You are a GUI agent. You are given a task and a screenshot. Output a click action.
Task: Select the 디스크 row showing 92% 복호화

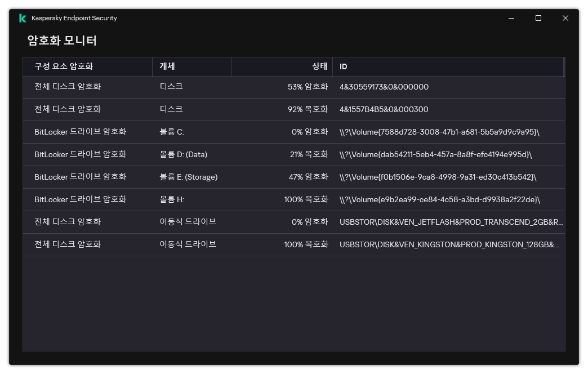point(225,109)
